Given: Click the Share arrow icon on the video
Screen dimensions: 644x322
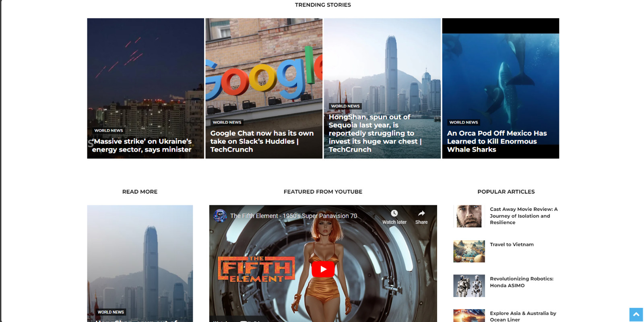Looking at the screenshot, I should (421, 213).
